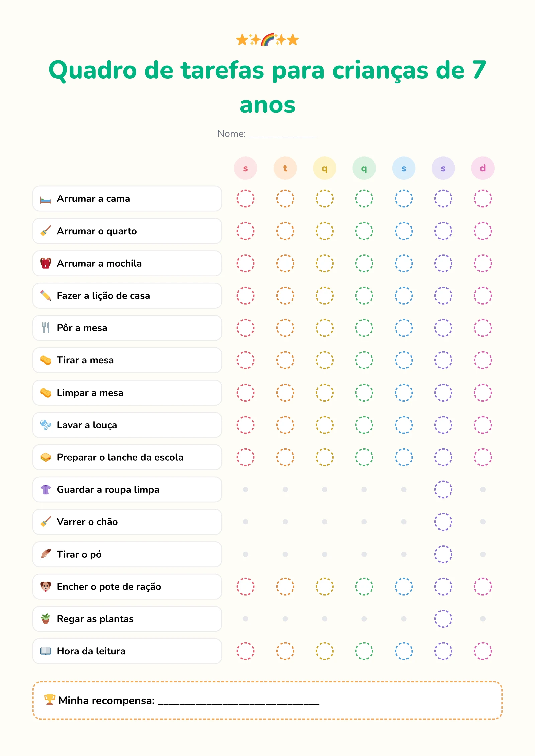Check the first day circle for Arrumar a cama
The image size is (535, 756).
(x=245, y=199)
